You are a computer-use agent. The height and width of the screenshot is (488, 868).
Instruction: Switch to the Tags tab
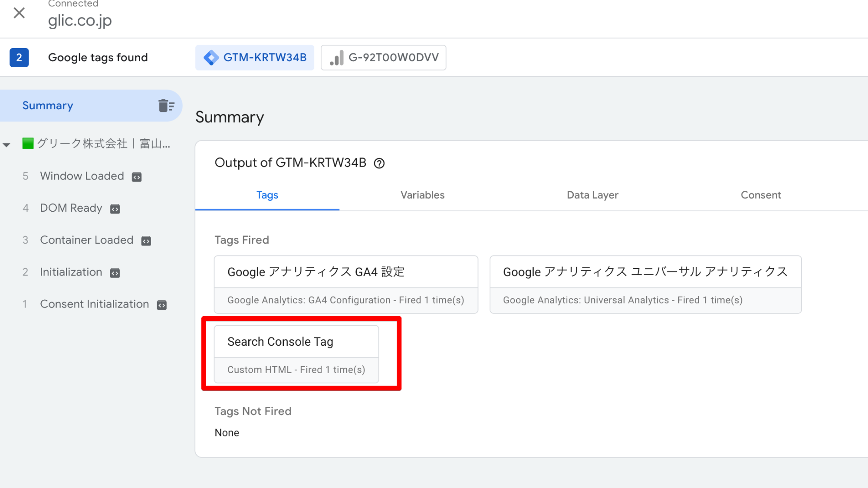click(x=267, y=195)
